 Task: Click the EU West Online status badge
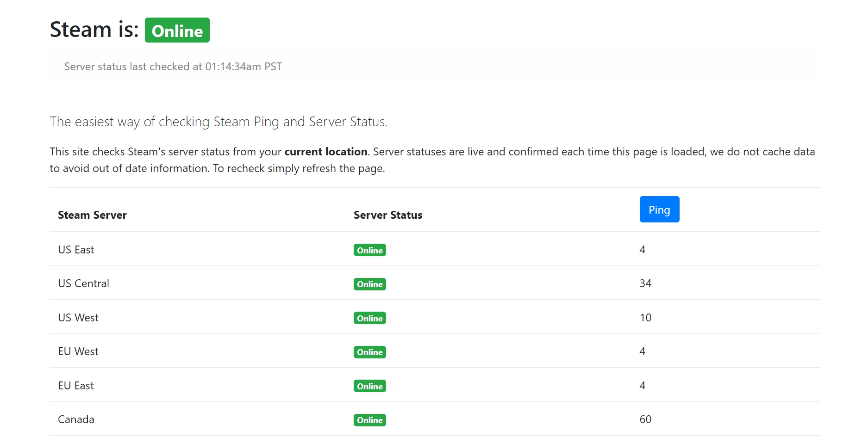pos(369,352)
